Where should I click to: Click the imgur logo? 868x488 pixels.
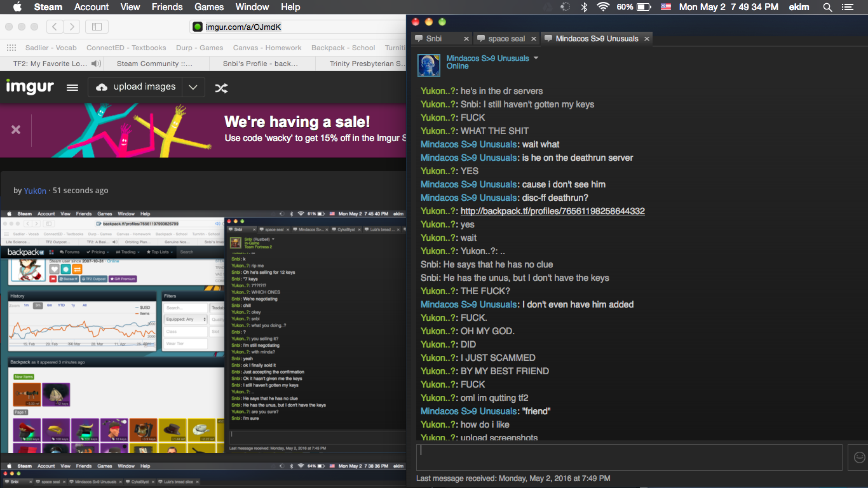click(x=30, y=87)
